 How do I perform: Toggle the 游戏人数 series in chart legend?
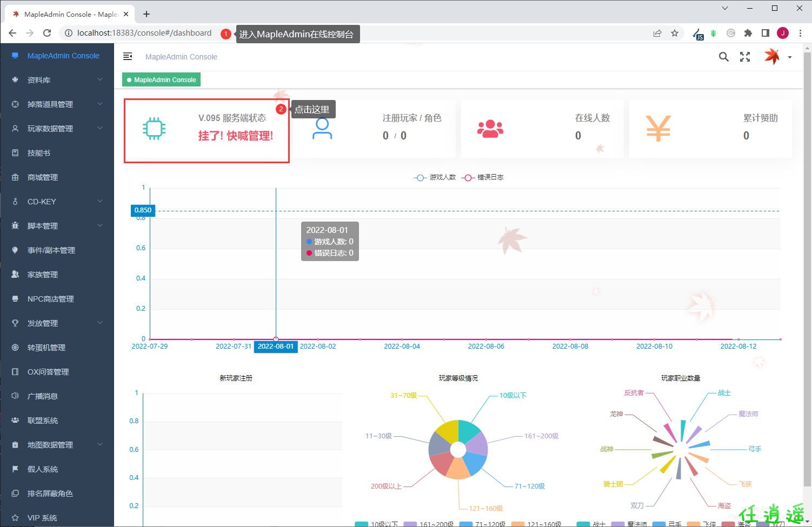pyautogui.click(x=435, y=177)
